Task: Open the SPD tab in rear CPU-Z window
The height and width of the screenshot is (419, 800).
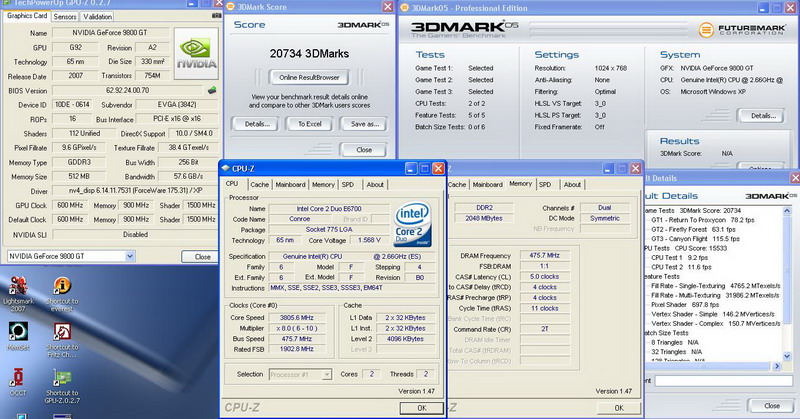Action: coord(545,185)
